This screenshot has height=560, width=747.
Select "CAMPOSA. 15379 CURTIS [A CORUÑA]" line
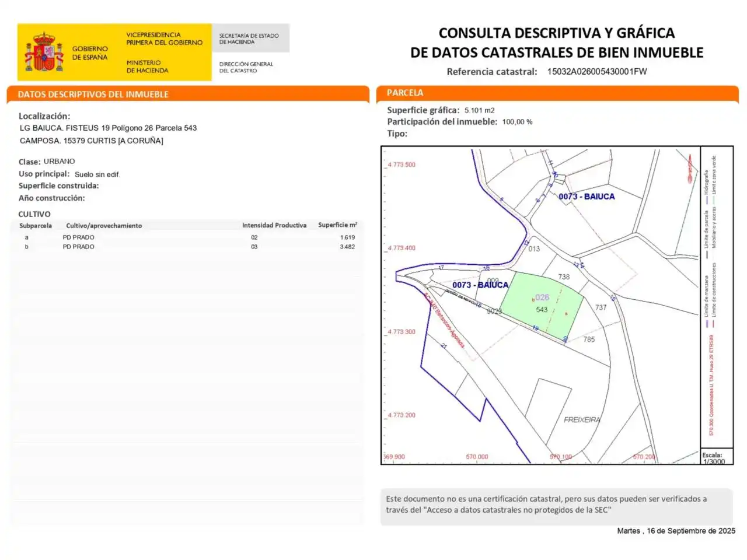coord(92,141)
